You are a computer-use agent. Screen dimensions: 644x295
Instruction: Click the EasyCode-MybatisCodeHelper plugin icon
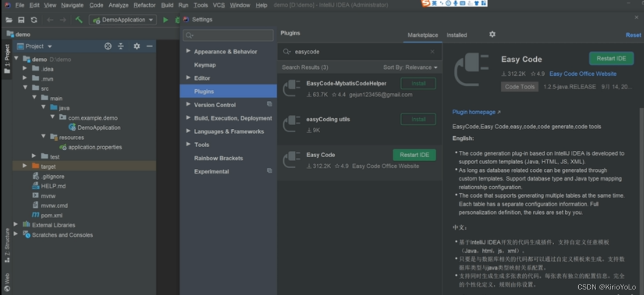tap(292, 88)
